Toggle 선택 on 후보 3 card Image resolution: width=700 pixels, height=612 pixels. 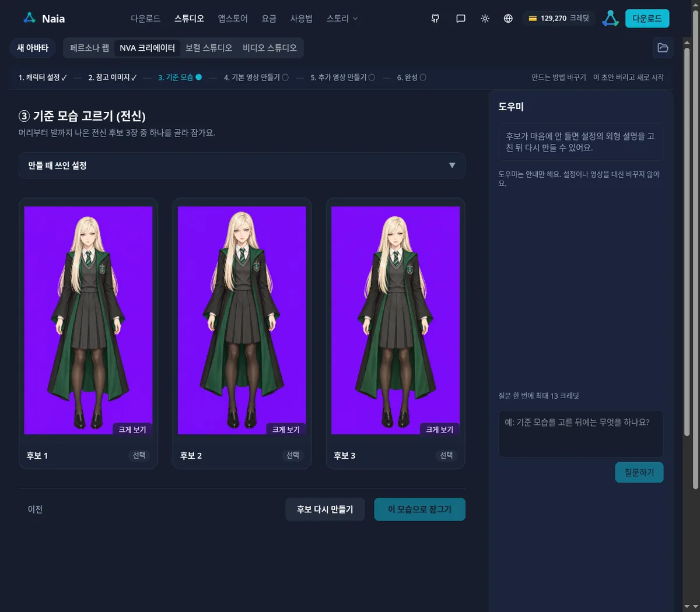point(446,455)
